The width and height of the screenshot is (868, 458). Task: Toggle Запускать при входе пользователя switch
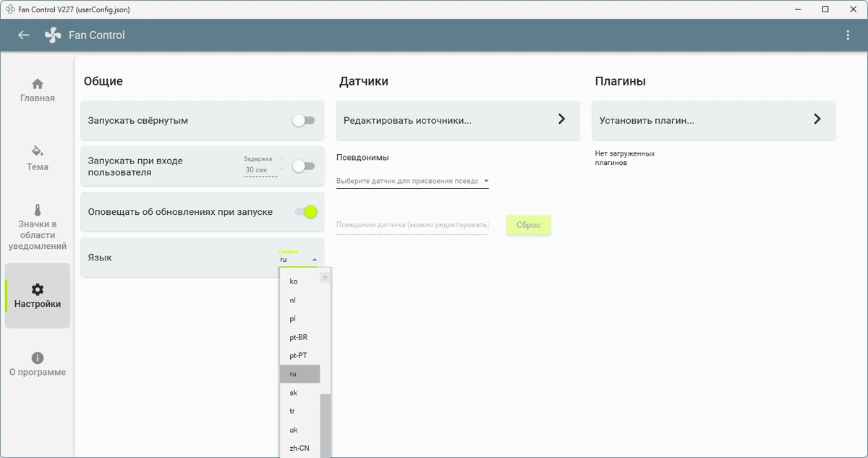click(304, 166)
